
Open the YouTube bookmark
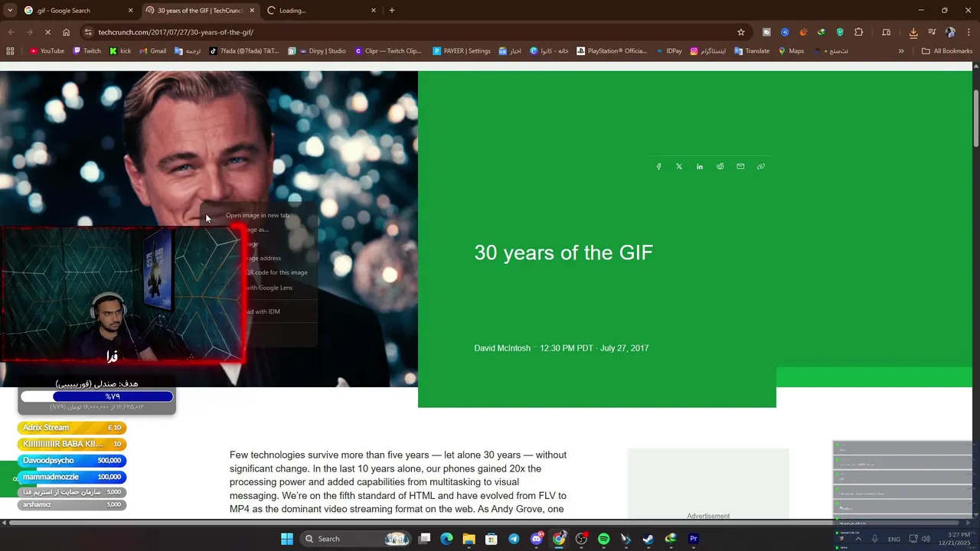(47, 51)
